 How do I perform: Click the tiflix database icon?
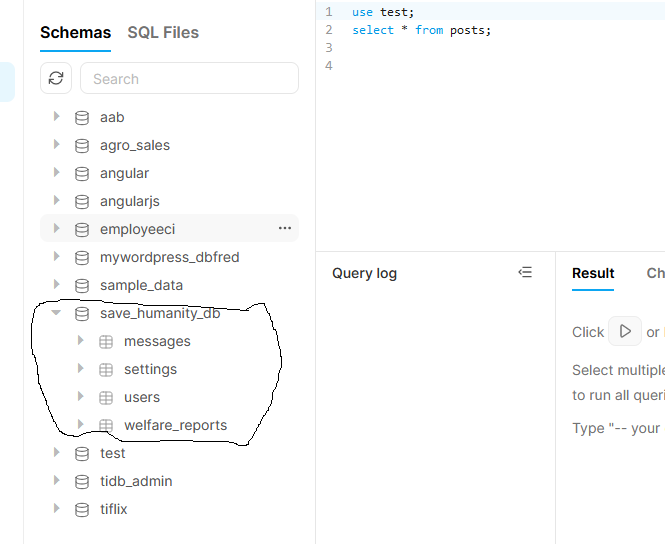82,509
